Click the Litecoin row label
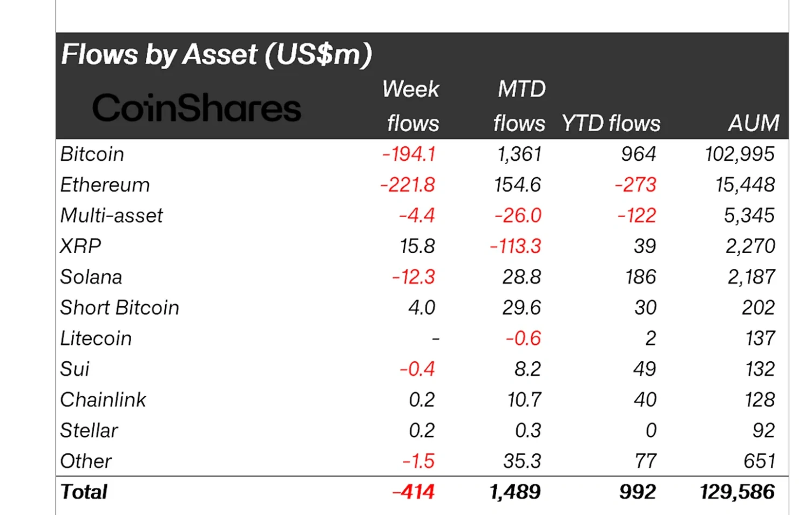The image size is (812, 515). (x=96, y=338)
